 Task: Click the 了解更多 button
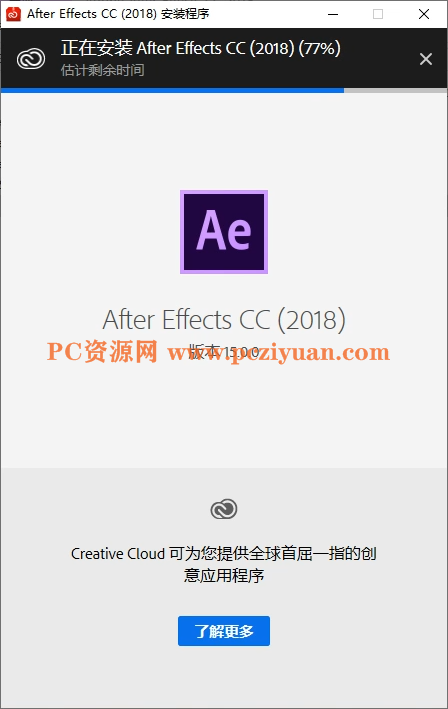224,631
